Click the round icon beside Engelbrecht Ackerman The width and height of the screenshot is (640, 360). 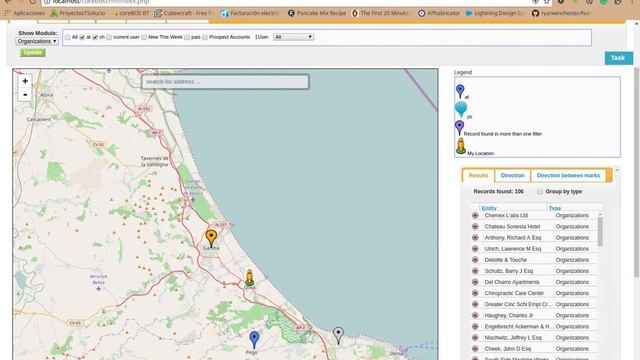(475, 326)
